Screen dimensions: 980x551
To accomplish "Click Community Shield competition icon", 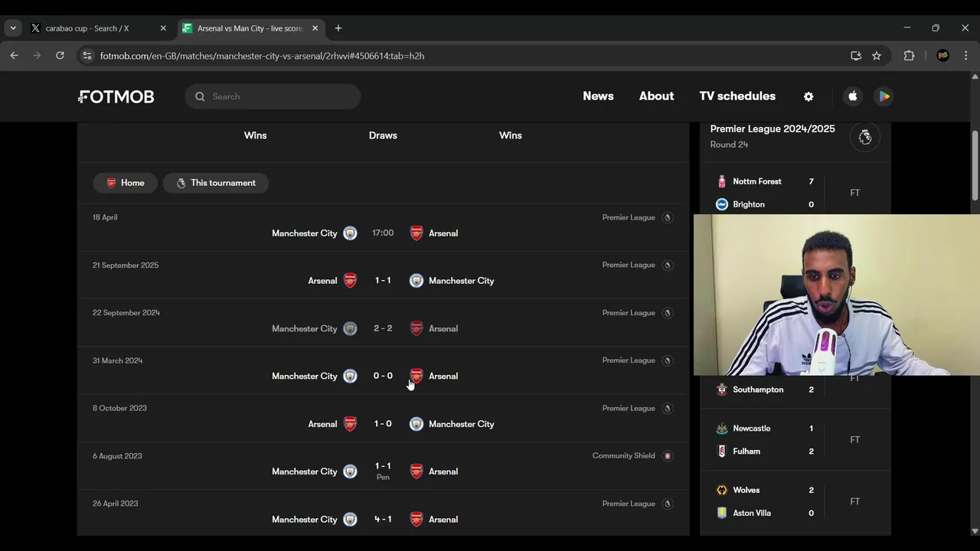I will point(667,455).
